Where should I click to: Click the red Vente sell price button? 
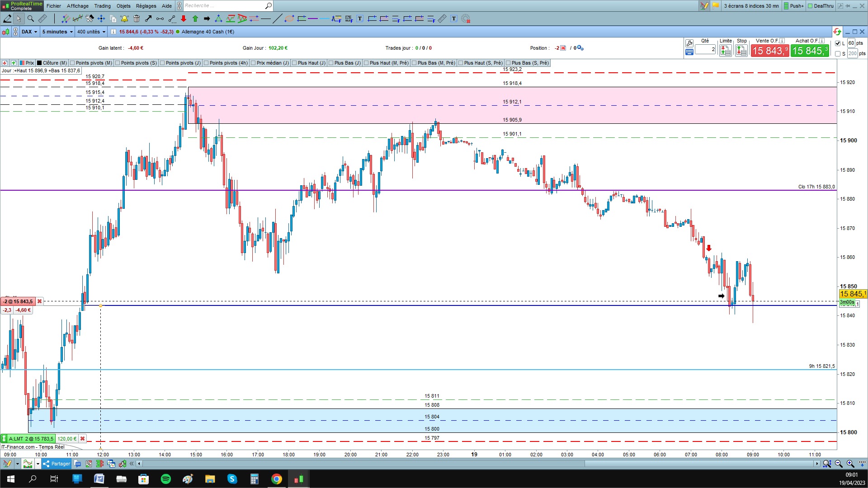(769, 51)
